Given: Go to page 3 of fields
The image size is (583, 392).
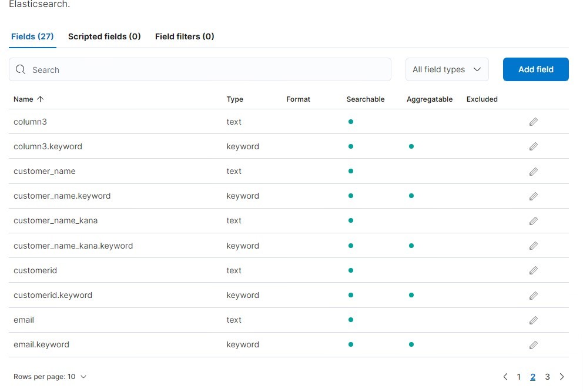Looking at the screenshot, I should (547, 377).
